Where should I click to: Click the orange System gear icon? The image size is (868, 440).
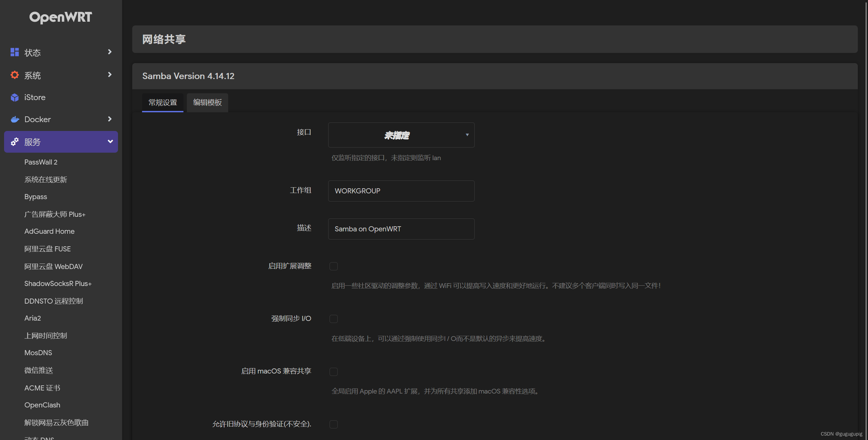point(15,75)
